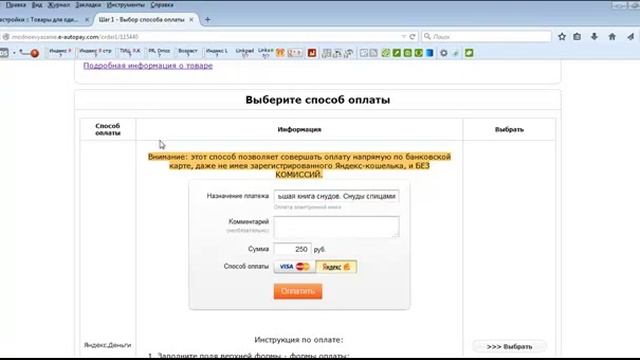This screenshot has height=360, width=640.
Task: Click the 'ТИЦ Я.К' SEO toolbar counter
Action: (130, 53)
